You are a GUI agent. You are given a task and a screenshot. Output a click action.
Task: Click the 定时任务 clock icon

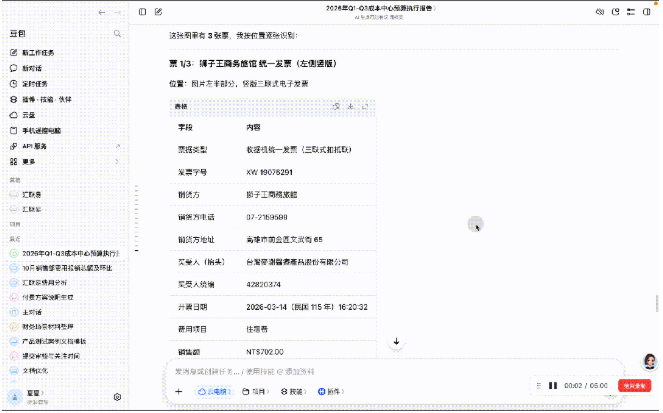pyautogui.click(x=14, y=84)
